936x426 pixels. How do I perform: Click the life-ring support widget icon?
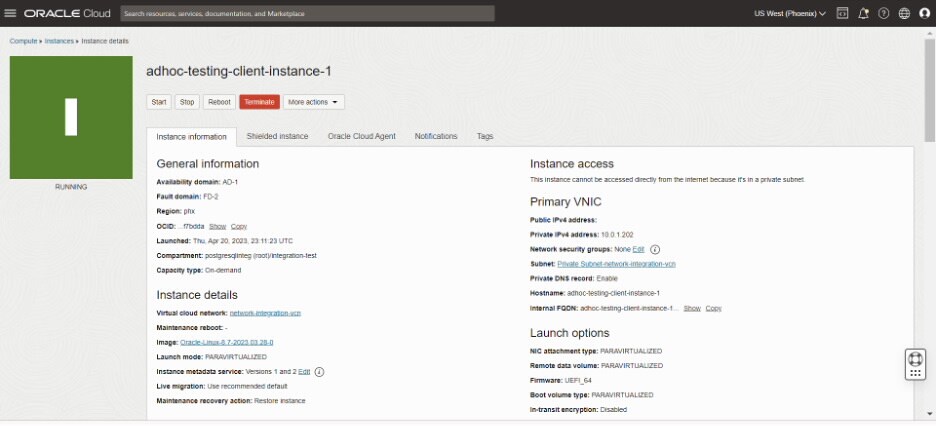pyautogui.click(x=915, y=357)
